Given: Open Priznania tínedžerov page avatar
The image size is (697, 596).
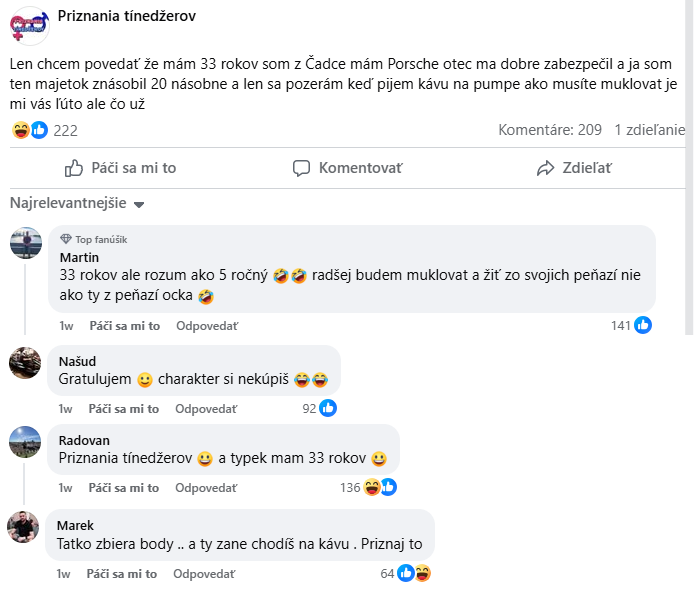Looking at the screenshot, I should coord(29,23).
